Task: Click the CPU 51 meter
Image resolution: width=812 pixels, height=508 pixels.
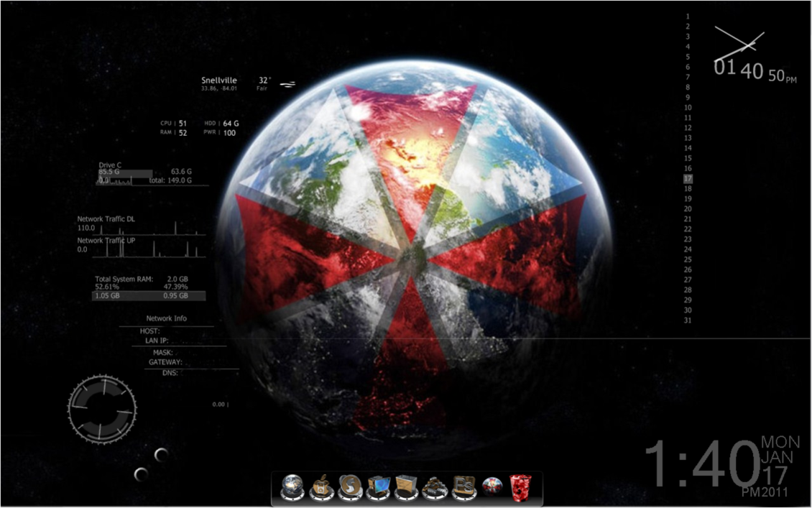Action: point(173,124)
